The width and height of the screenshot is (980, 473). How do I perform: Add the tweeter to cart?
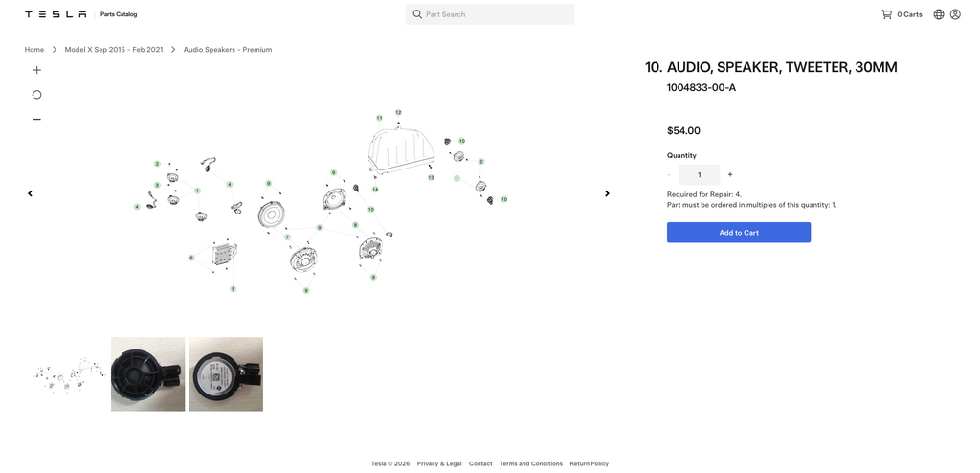point(739,233)
